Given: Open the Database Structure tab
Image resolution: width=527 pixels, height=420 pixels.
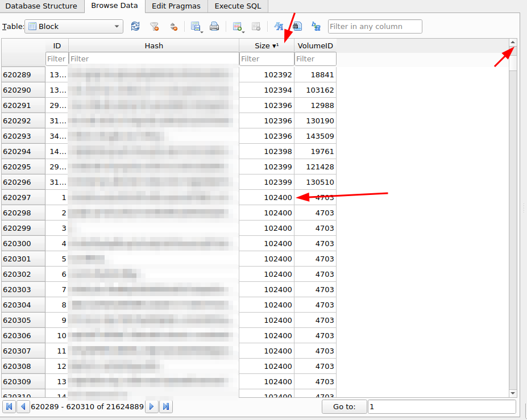Looking at the screenshot, I should [x=42, y=6].
